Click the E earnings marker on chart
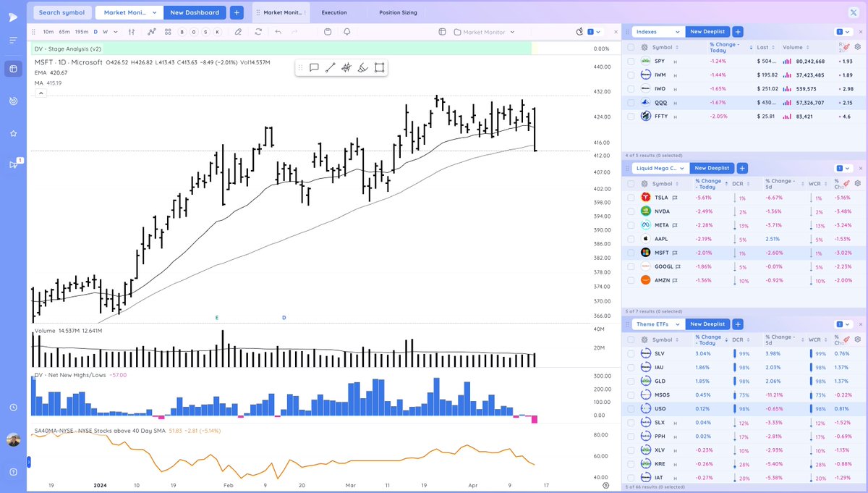Screen dimensions: 868x493 (216, 318)
